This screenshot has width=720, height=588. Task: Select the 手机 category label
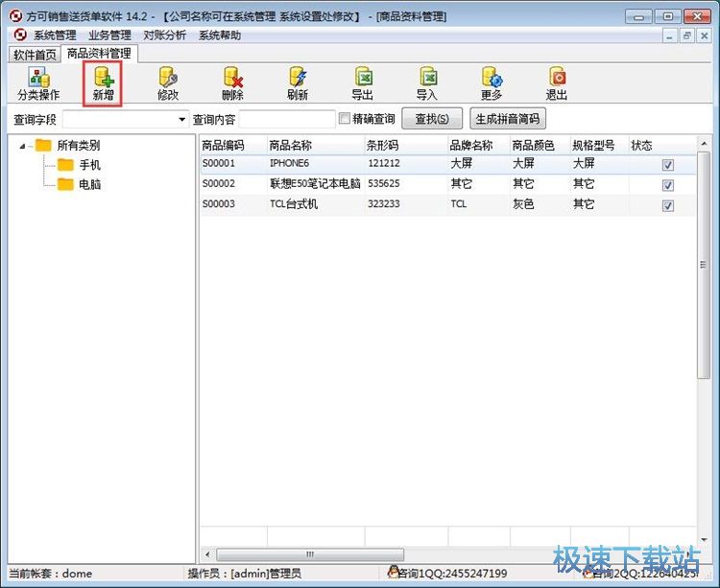coord(89,165)
